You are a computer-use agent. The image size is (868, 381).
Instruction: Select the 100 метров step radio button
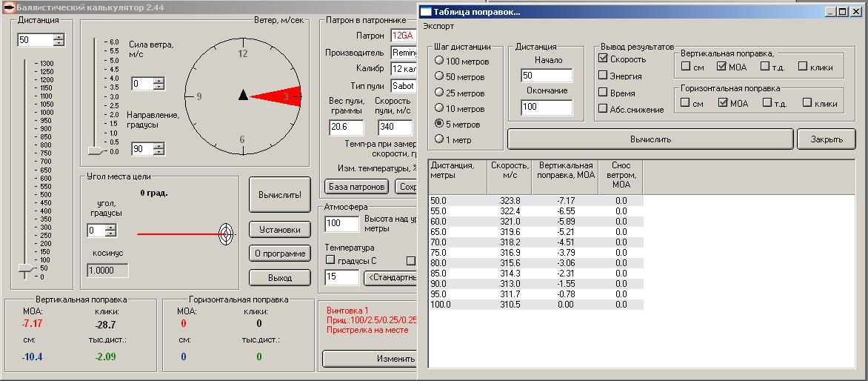(440, 61)
